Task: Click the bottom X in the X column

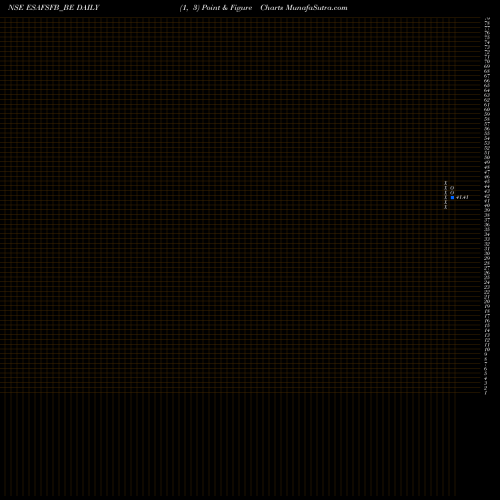Action: 446,207
